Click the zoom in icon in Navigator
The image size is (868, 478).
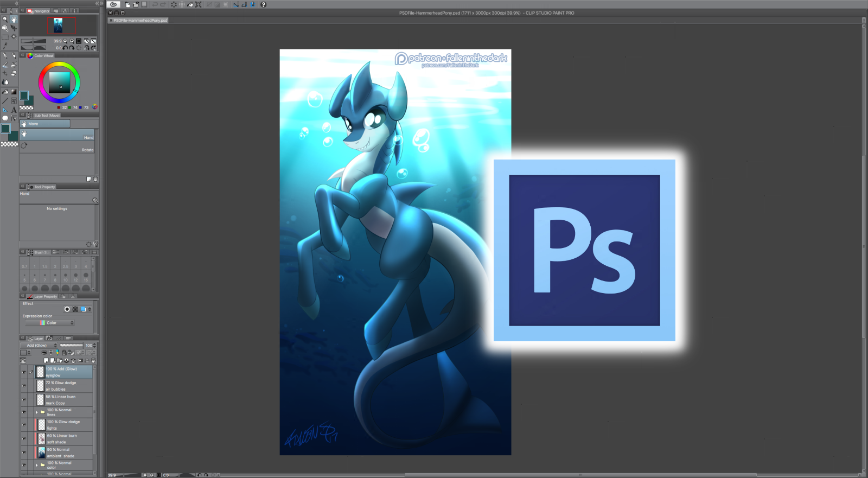[72, 41]
